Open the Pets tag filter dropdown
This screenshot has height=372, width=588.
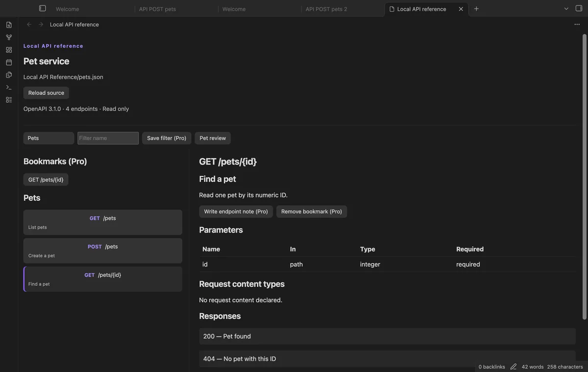click(x=49, y=138)
